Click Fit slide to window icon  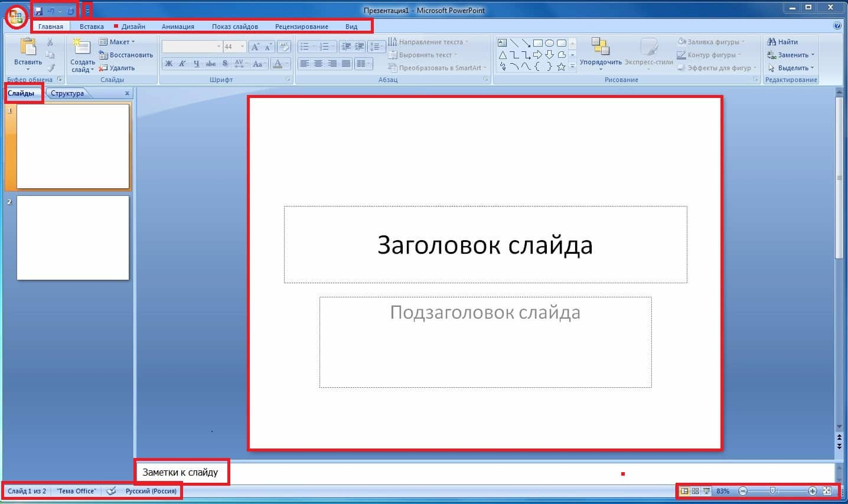(827, 491)
